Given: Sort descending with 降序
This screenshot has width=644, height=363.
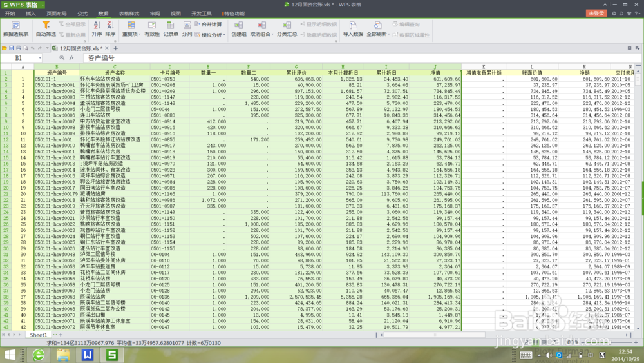Looking at the screenshot, I should tap(111, 29).
